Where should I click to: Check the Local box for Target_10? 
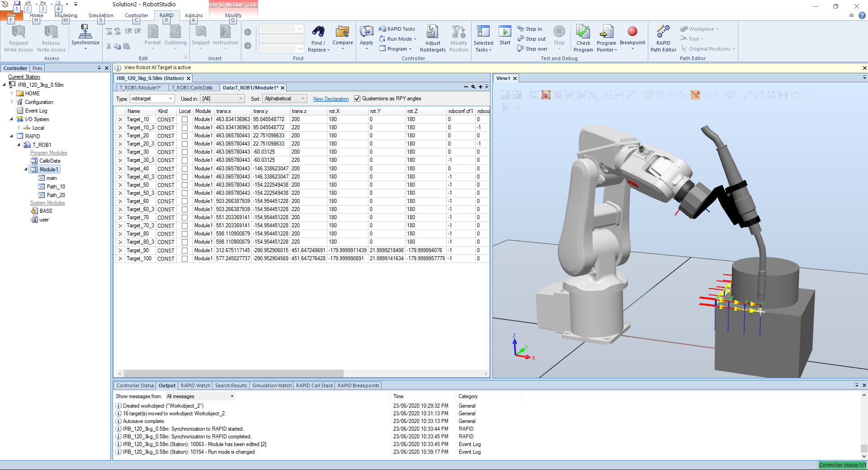pos(184,120)
